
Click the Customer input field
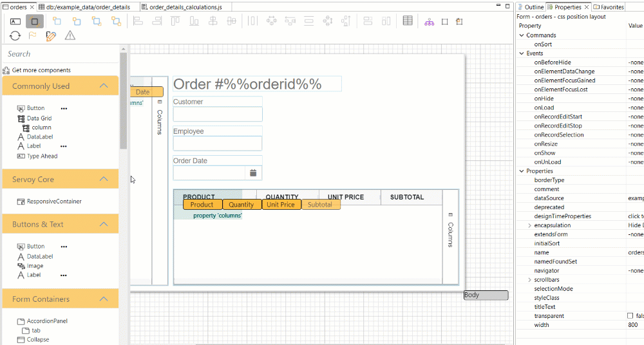(217, 115)
